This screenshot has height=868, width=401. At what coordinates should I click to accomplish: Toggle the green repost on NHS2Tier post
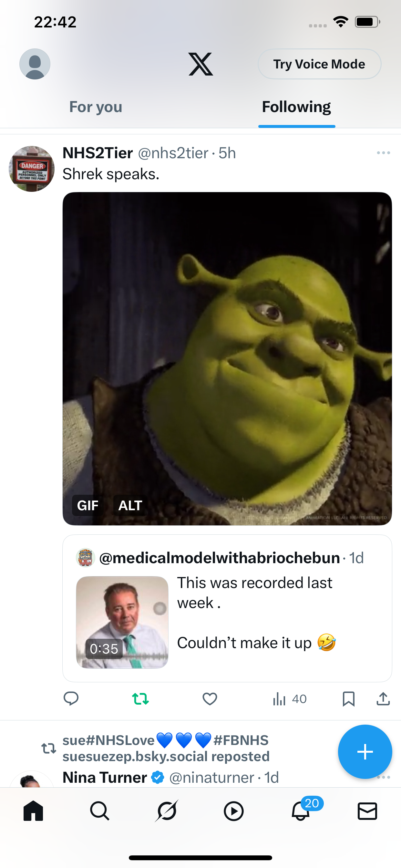[140, 698]
